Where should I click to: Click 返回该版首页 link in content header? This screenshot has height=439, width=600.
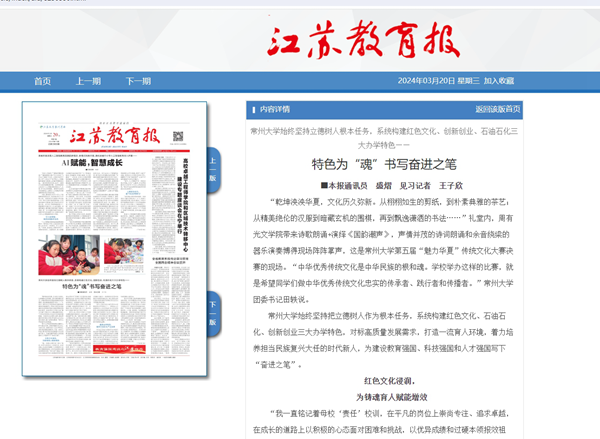497,109
